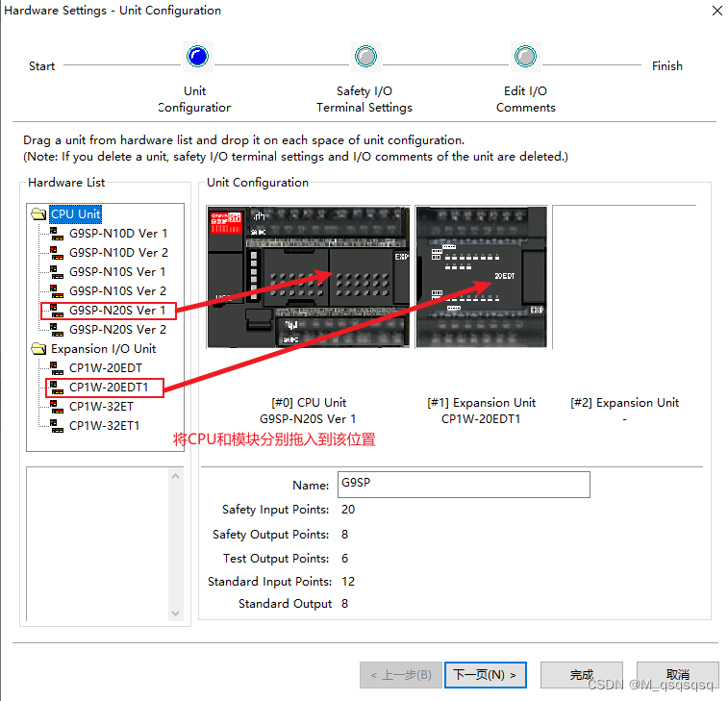This screenshot has height=701, width=728.
Task: Click the Name input field containing G9SP
Action: [x=464, y=485]
